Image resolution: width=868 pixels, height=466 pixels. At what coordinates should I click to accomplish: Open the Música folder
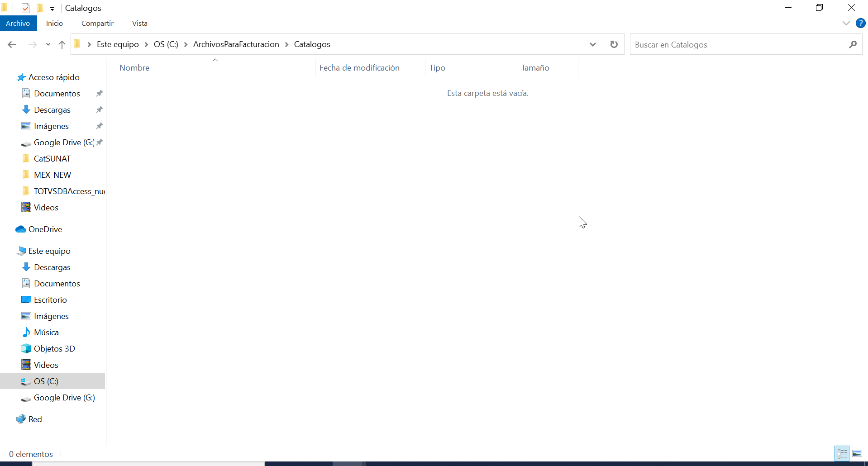click(x=46, y=333)
